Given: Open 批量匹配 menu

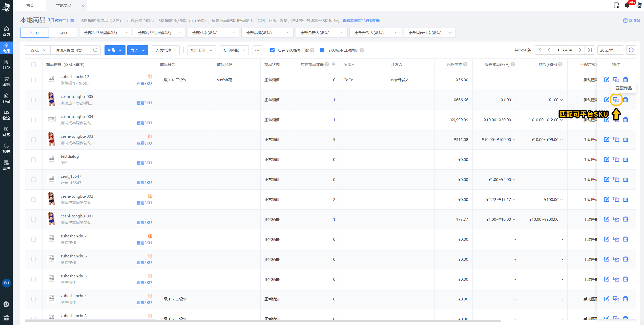Looking at the screenshot, I should pyautogui.click(x=234, y=50).
